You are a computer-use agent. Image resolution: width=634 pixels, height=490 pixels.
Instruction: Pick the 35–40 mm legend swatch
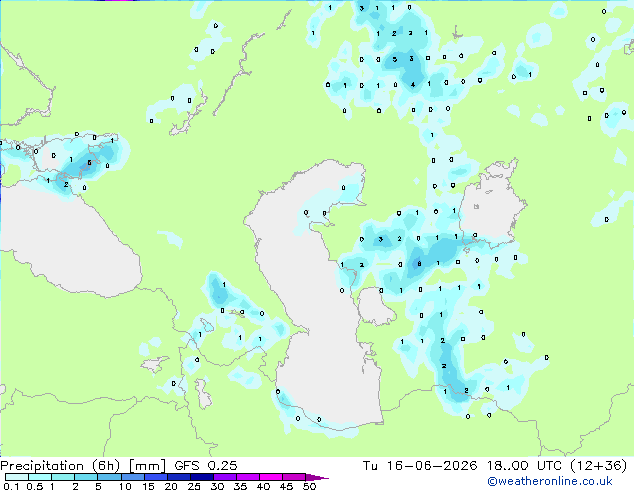coord(248,477)
